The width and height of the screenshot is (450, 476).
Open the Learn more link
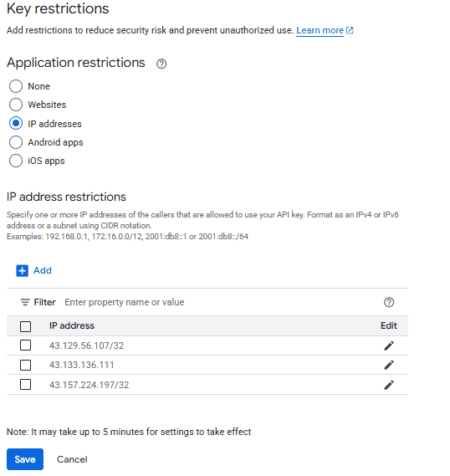click(x=320, y=30)
